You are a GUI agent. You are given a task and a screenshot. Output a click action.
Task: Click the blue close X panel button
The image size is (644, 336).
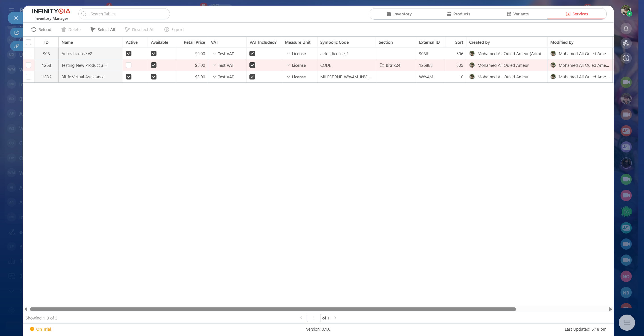click(16, 18)
